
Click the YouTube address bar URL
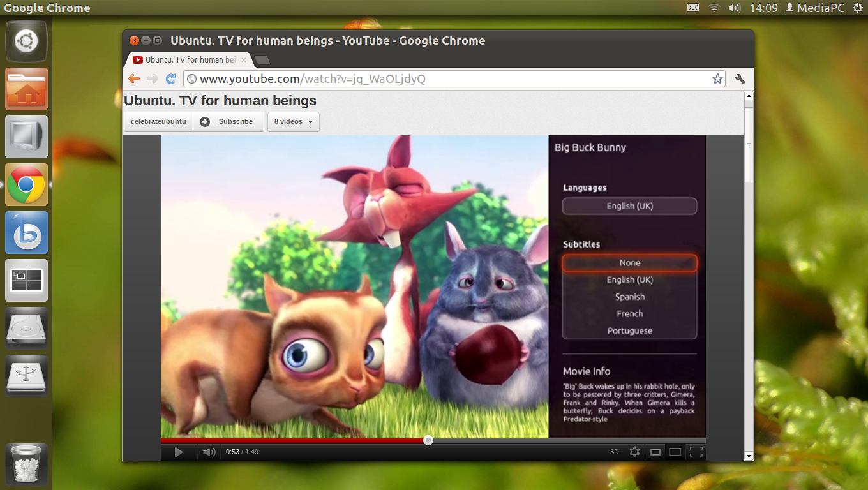coord(313,79)
